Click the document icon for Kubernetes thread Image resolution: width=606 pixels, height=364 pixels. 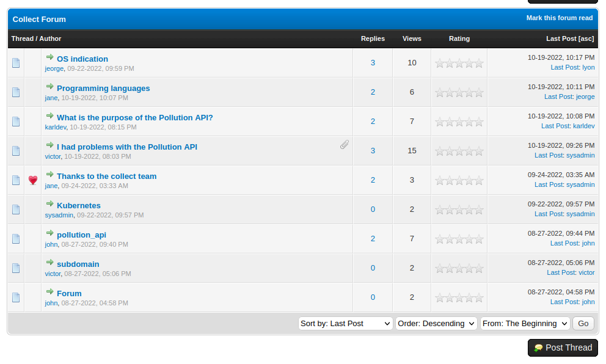point(16,209)
